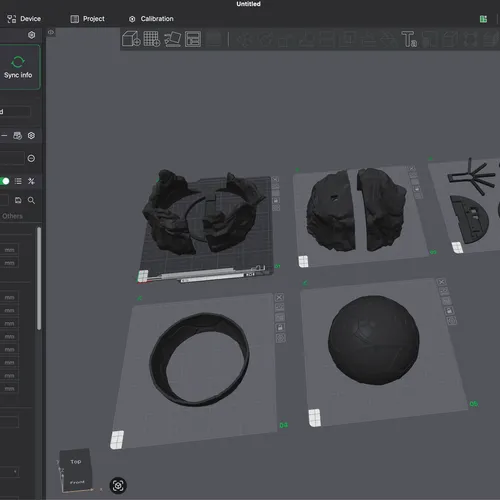The image size is (500, 500).
Task: Click the Sync info button
Action: 18,67
